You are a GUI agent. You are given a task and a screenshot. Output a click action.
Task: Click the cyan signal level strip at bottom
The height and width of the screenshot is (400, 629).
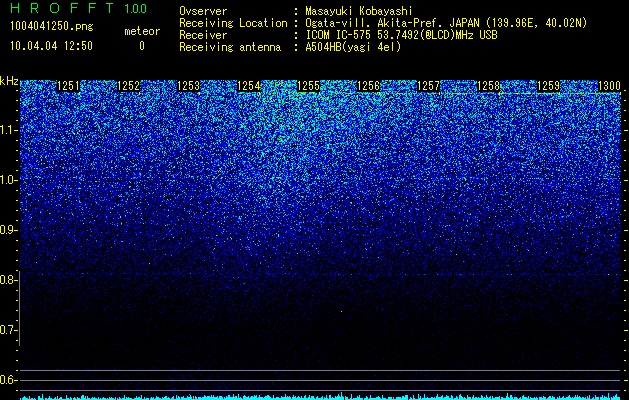point(321,397)
